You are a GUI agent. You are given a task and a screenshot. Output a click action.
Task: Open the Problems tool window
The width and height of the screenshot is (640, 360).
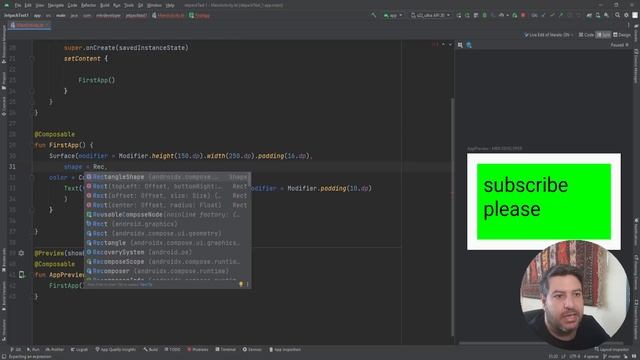(198, 349)
